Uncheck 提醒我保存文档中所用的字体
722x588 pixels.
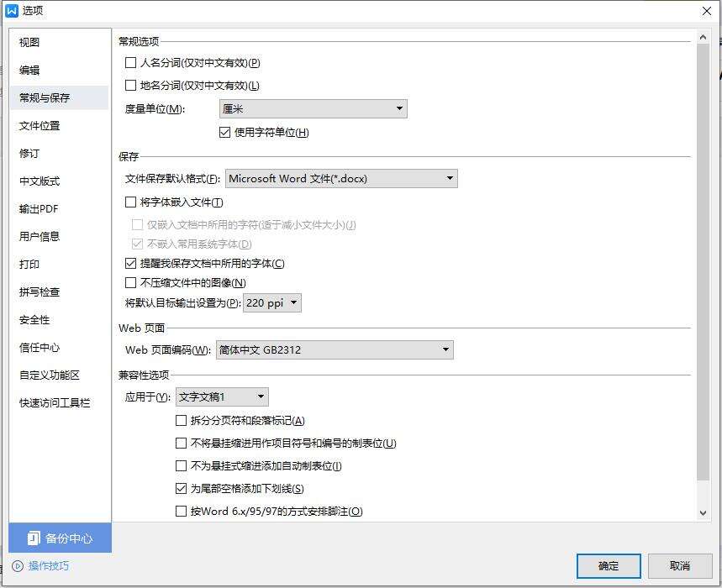tap(131, 263)
